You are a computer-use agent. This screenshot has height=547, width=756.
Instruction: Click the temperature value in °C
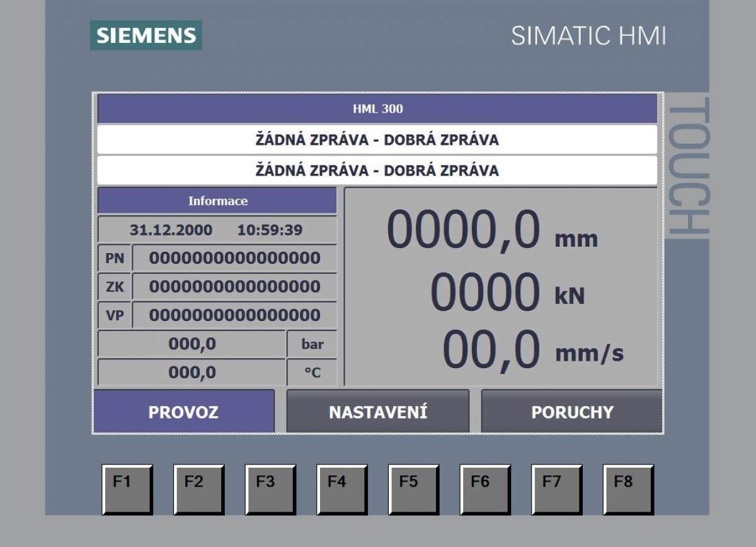192,373
